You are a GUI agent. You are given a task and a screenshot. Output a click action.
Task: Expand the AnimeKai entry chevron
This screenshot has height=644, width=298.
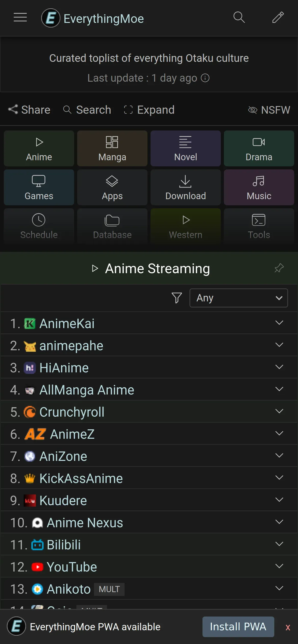pos(279,323)
